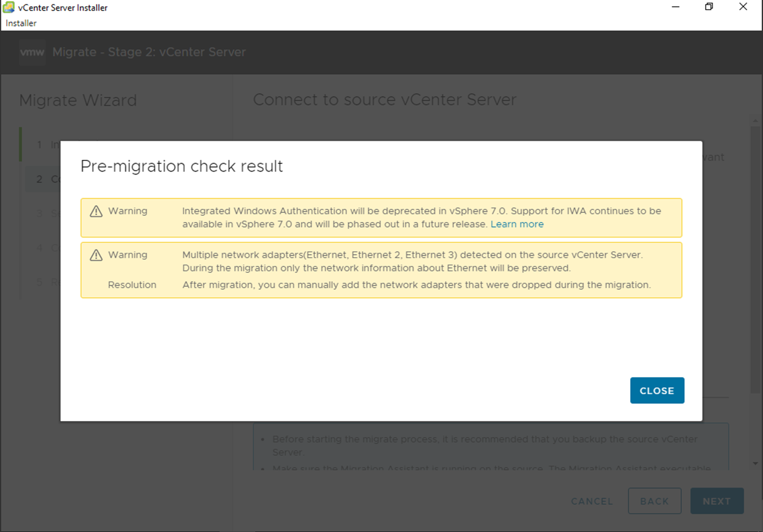Click the 'After migration, you can manually add' resolution text

(x=416, y=285)
